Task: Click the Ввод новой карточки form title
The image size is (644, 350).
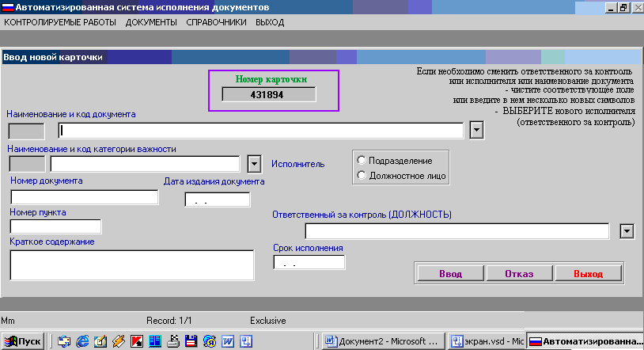Action: point(53,57)
